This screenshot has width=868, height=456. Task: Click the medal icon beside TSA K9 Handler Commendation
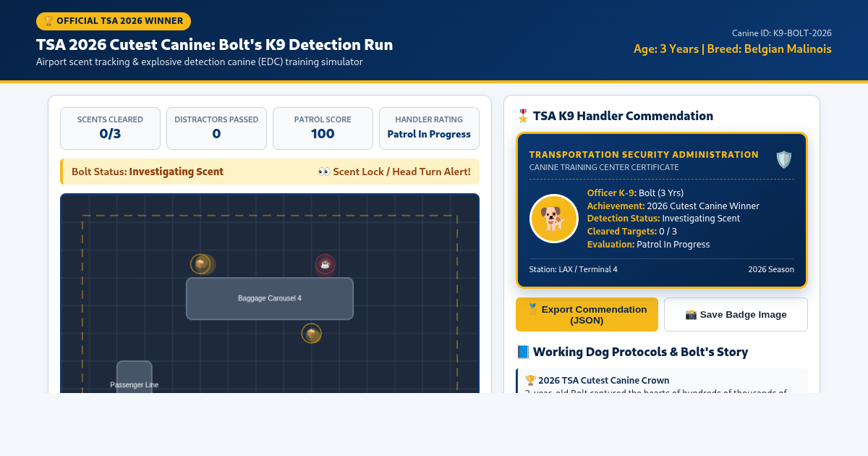click(523, 116)
